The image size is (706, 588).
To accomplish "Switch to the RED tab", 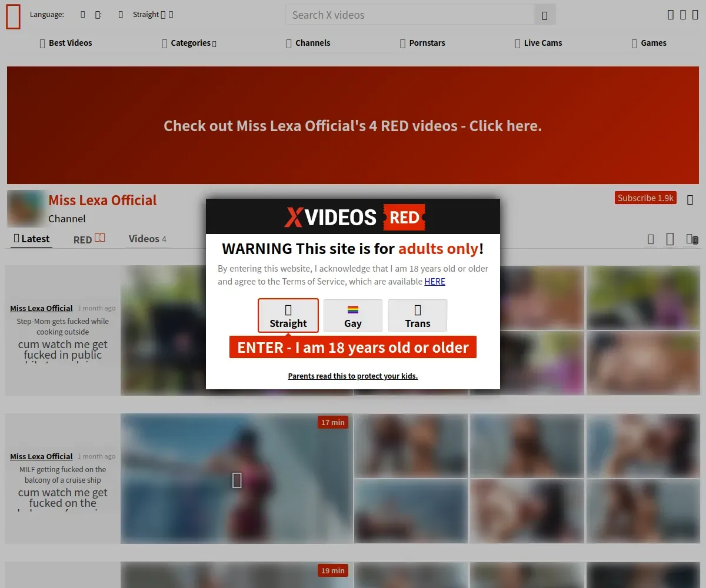I will pos(89,239).
